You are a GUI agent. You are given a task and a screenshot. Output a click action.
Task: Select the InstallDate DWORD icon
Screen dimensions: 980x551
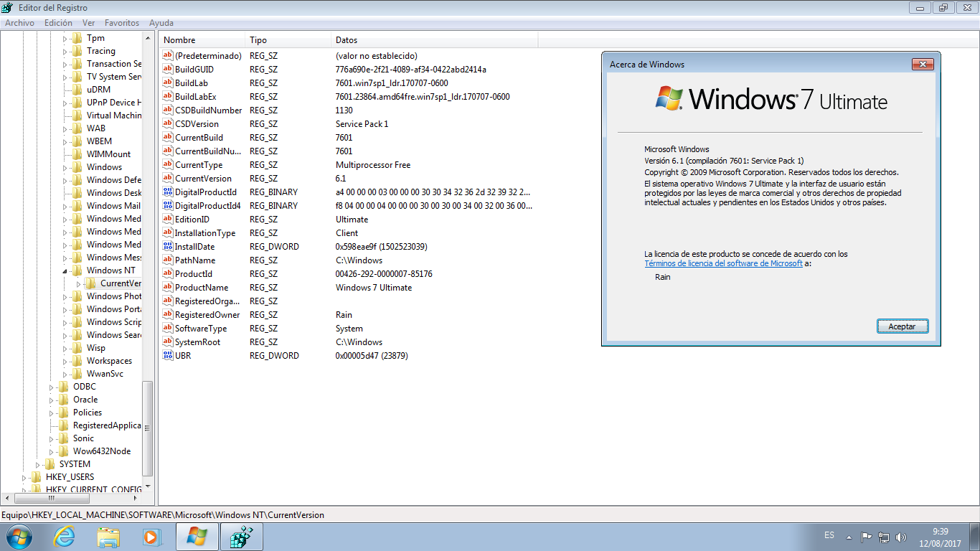pyautogui.click(x=168, y=247)
